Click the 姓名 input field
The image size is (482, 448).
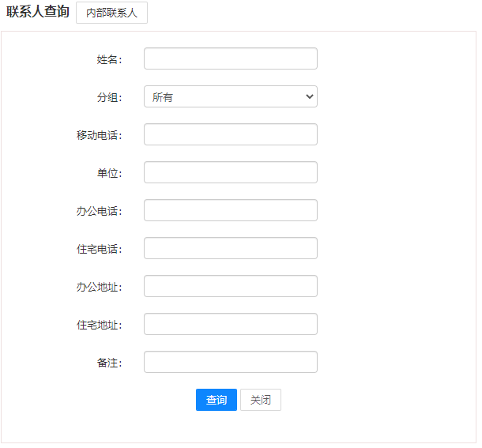(230, 59)
